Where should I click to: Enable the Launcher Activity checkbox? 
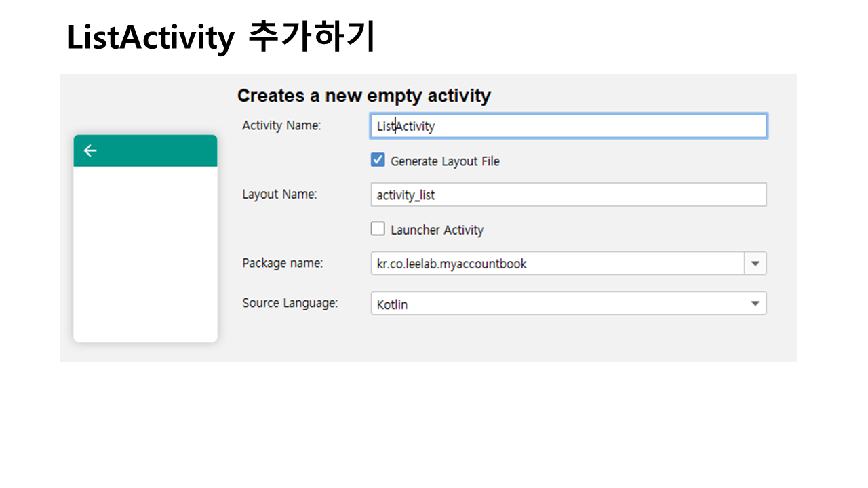378,229
